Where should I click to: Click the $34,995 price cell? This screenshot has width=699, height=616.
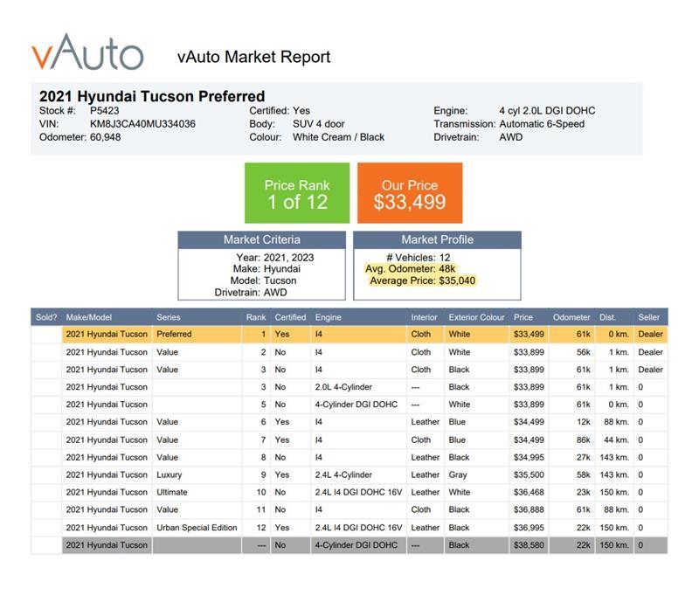529,457
